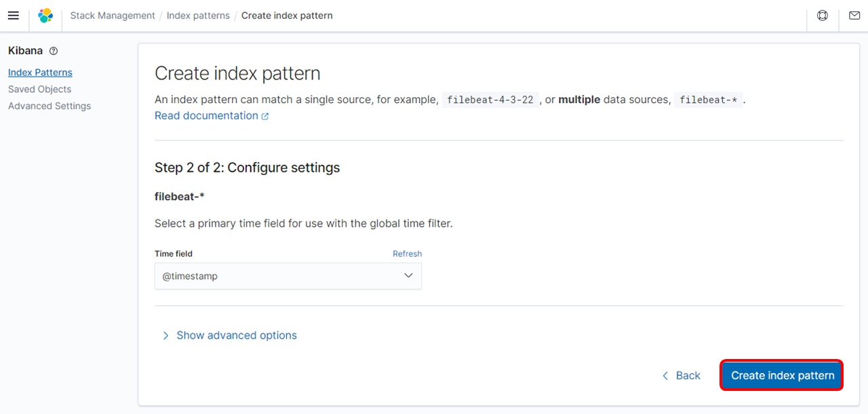
Task: Click the Create index pattern breadcrumb
Action: 287,16
